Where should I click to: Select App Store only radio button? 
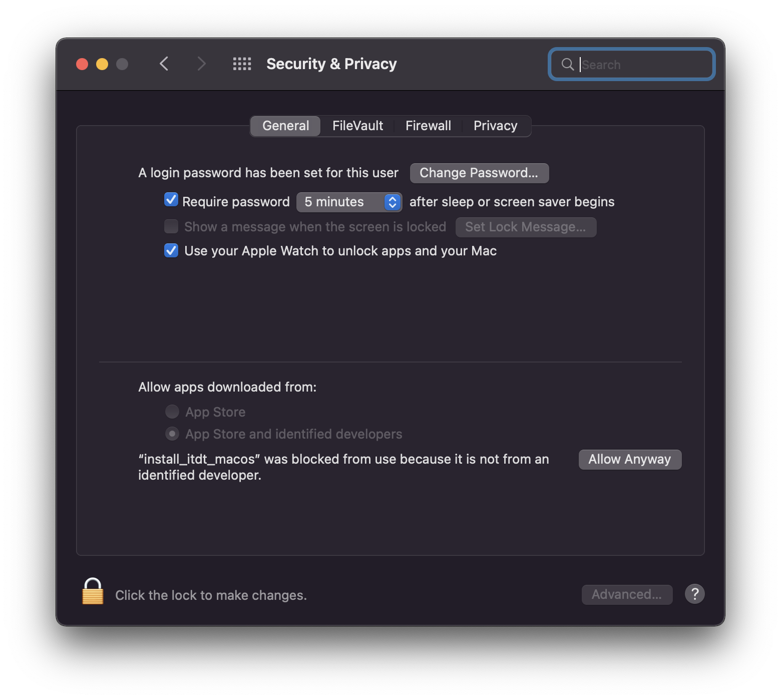point(172,412)
